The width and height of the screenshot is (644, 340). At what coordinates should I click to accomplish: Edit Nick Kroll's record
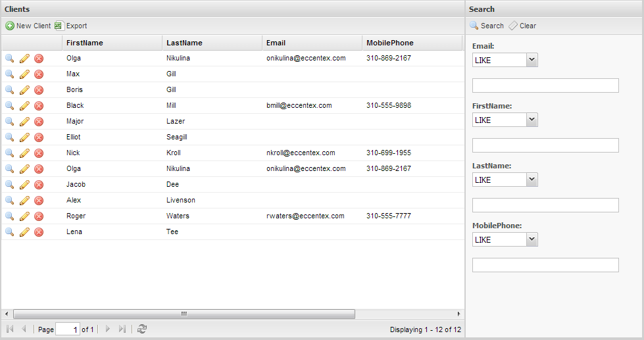[x=24, y=153]
